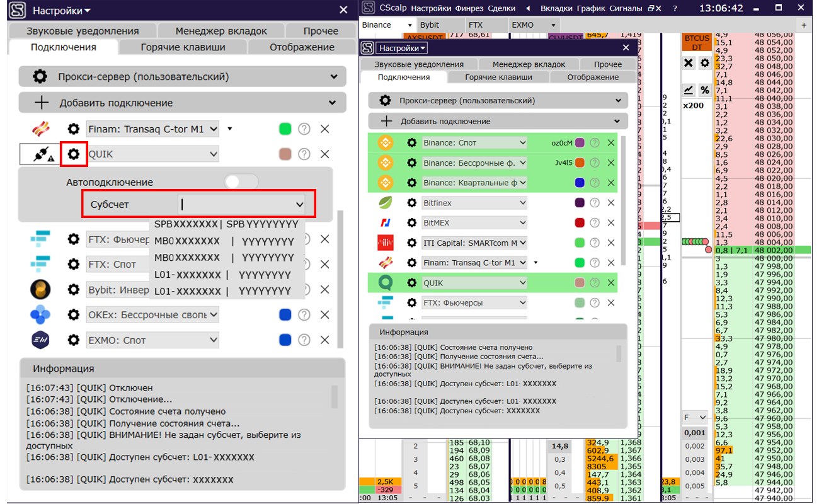The image size is (819, 504).
Task: Open QUIK connection gear settings in left window
Action: point(74,154)
